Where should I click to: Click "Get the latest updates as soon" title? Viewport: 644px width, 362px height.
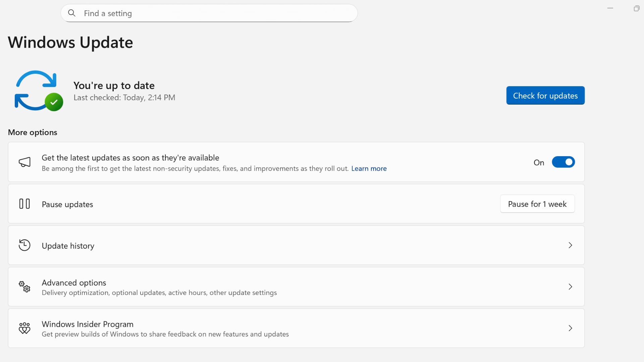(x=130, y=158)
